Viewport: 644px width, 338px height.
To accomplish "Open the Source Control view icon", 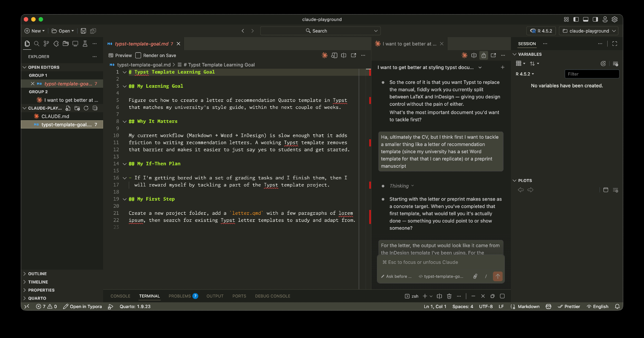I will coord(46,44).
